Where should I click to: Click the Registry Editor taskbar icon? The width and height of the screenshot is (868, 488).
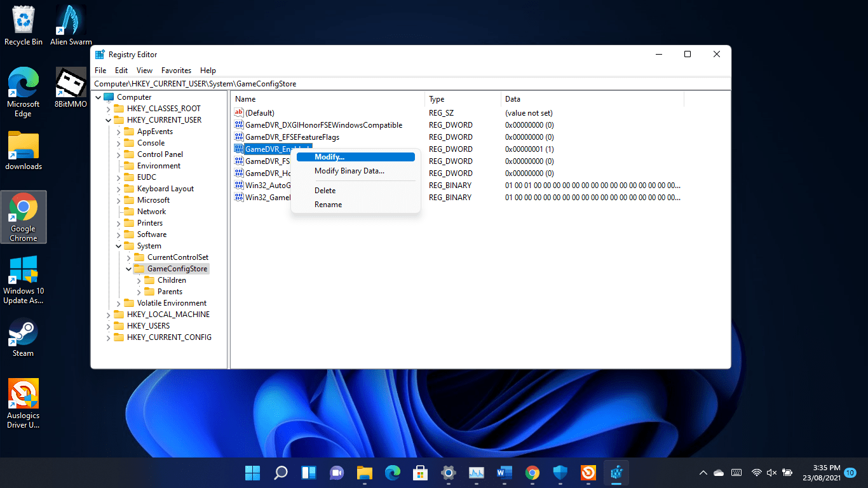click(x=616, y=473)
